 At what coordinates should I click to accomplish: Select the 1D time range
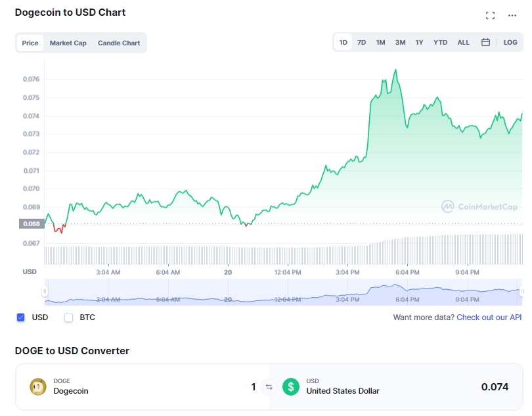coord(343,43)
